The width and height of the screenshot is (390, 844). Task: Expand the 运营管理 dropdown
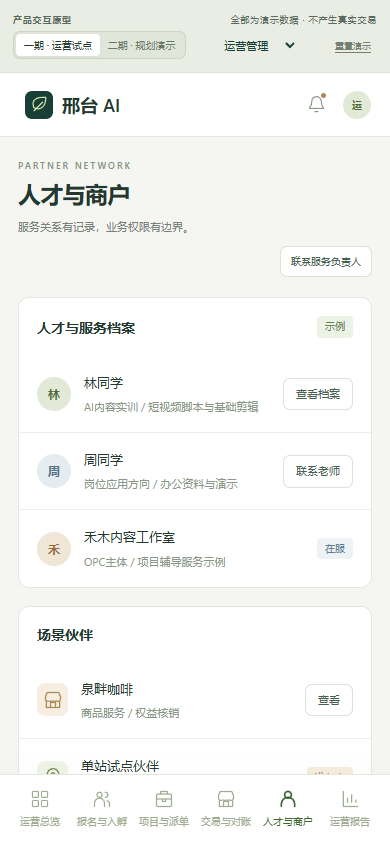click(259, 46)
